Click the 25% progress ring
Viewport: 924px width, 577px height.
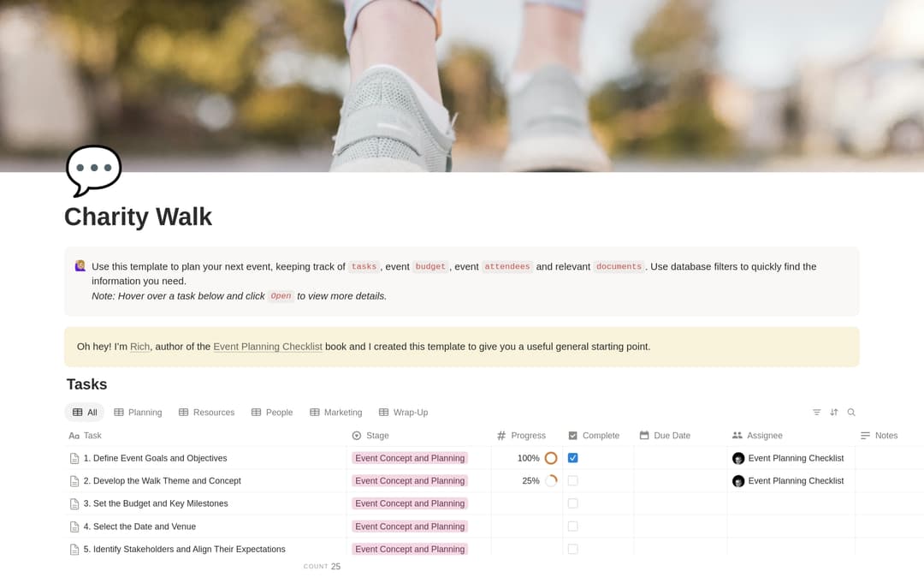pos(551,481)
